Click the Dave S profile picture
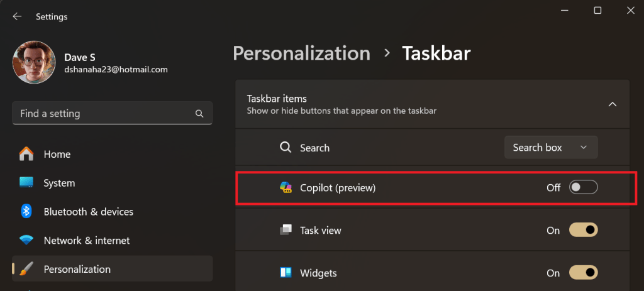 click(33, 63)
